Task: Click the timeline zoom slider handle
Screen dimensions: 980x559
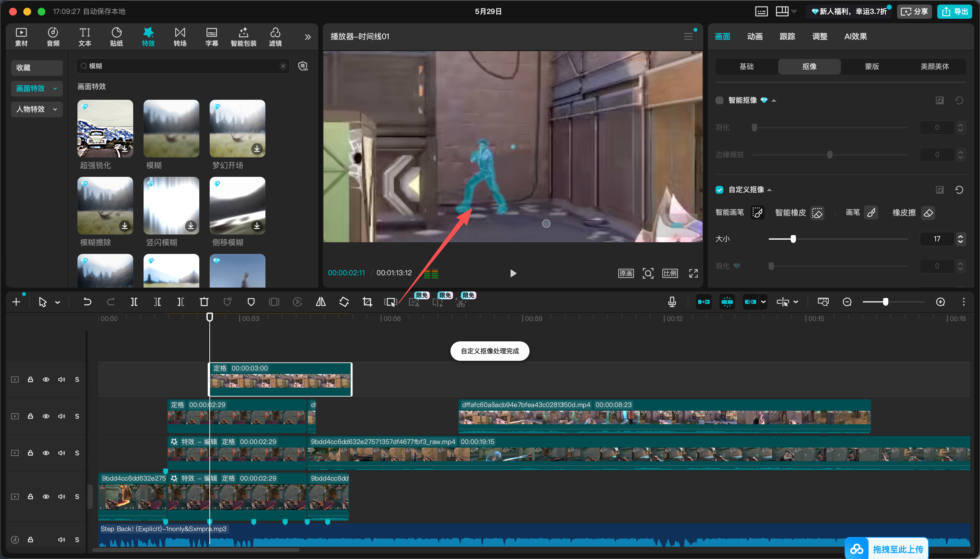Action: click(x=885, y=302)
